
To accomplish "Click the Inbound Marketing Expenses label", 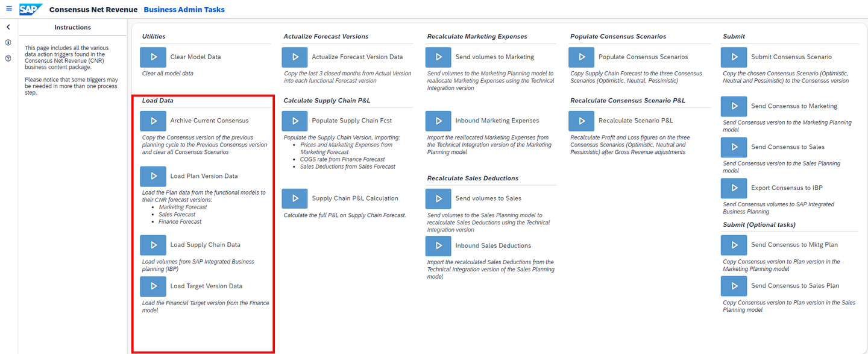I will pyautogui.click(x=497, y=121).
